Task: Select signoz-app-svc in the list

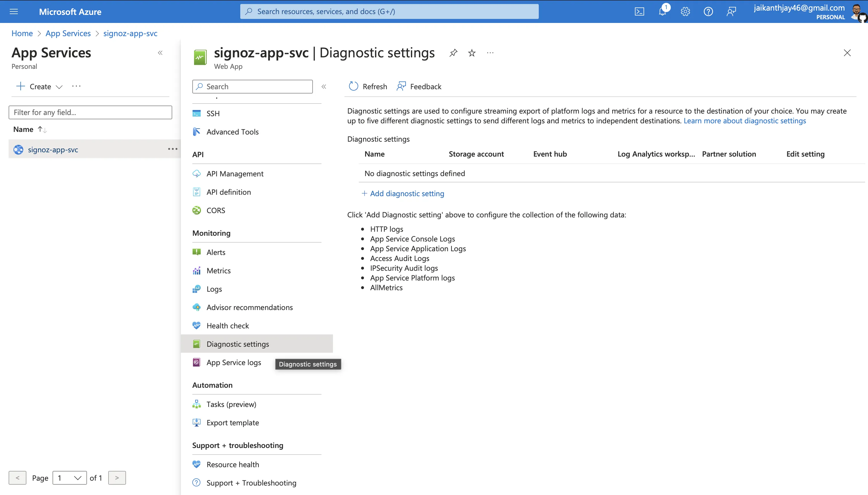Action: coord(53,150)
